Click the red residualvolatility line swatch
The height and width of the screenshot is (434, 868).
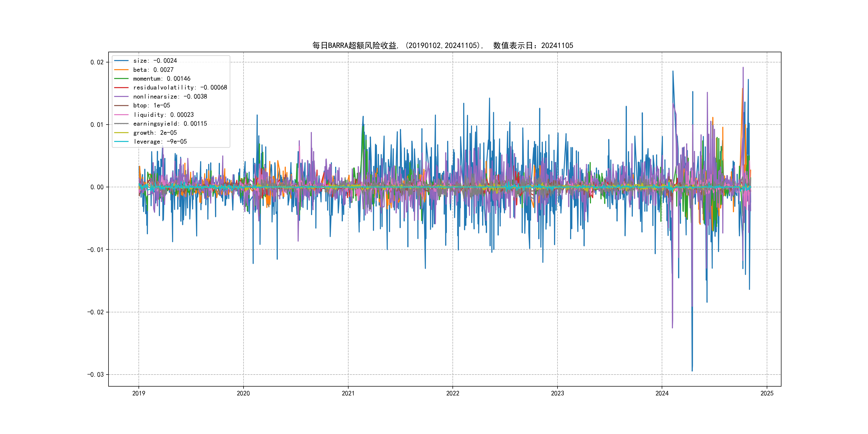pos(121,88)
